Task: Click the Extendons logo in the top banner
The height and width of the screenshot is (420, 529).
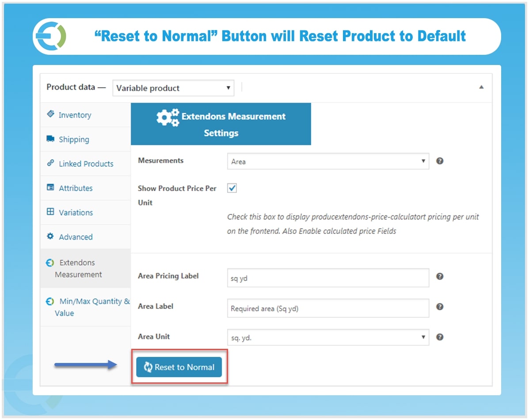Action: [x=50, y=36]
